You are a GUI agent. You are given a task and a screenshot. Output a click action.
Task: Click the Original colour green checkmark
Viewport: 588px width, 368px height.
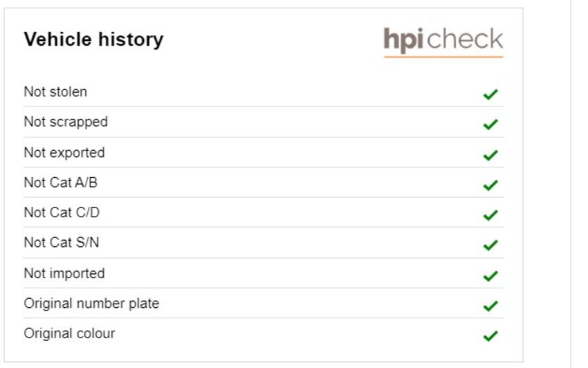[x=490, y=335]
